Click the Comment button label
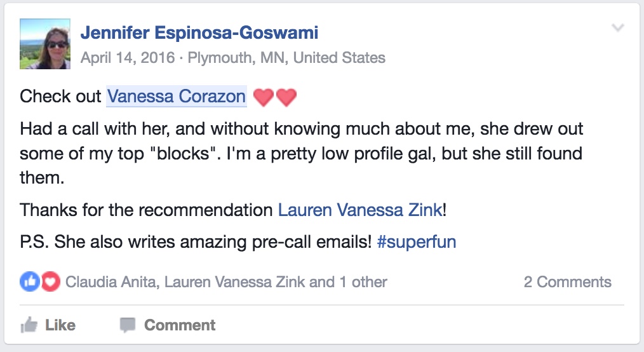The image size is (644, 352). coord(180,325)
